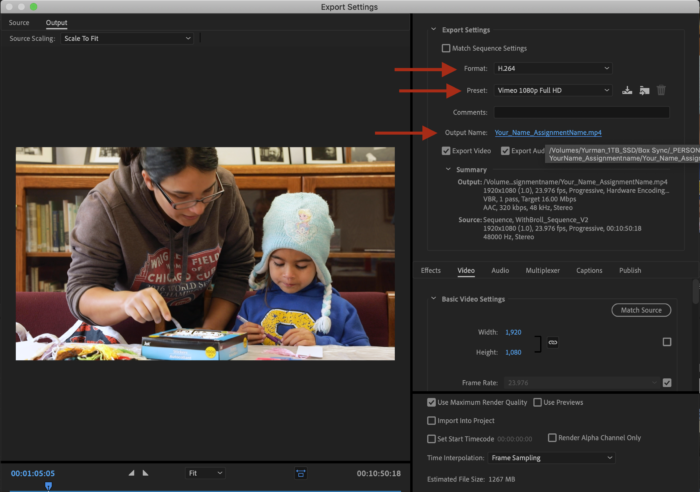Screen dimensions: 700x492
Task: Click the Delete Preset trash icon
Action: [x=661, y=91]
